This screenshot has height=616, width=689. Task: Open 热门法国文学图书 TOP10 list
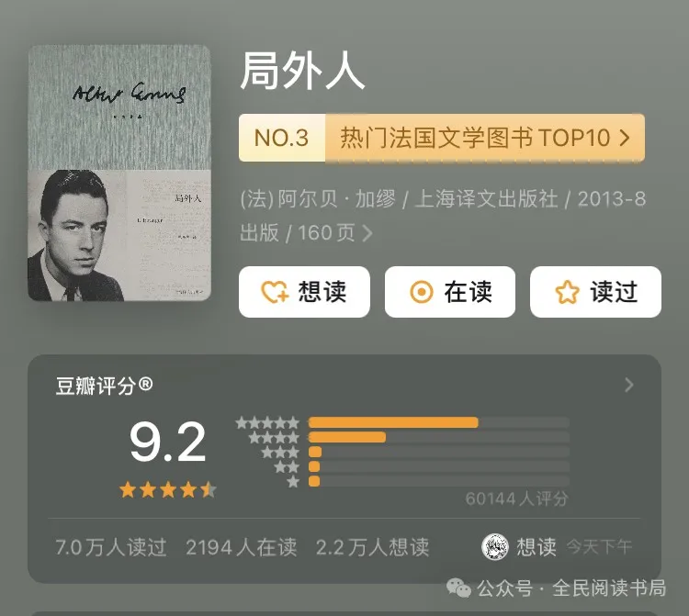point(476,138)
